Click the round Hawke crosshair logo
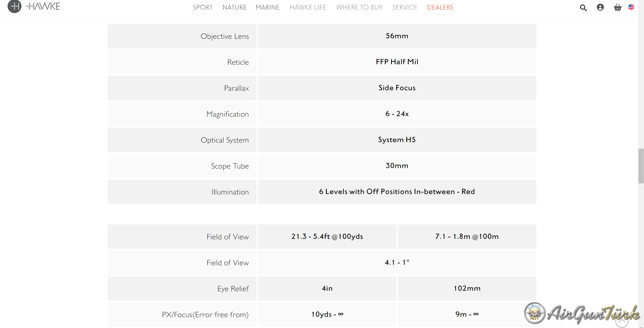This screenshot has height=328, width=644. coord(14,6)
